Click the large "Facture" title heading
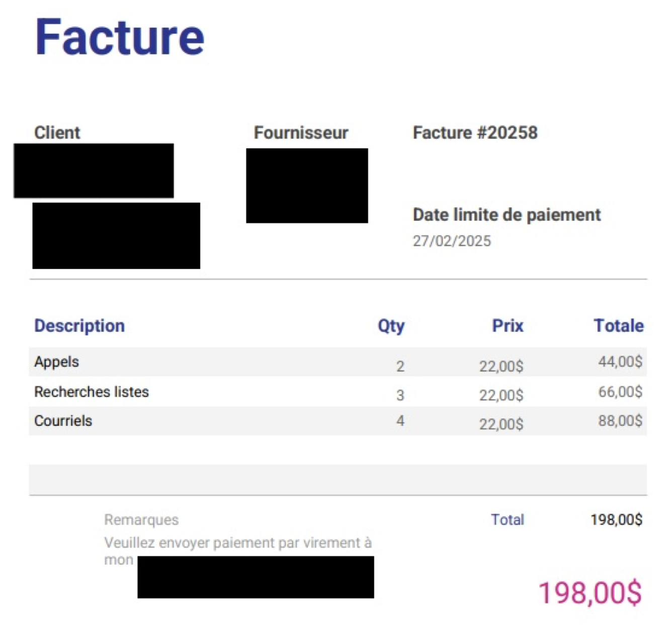Screen dimensions: 672x636 click(120, 37)
